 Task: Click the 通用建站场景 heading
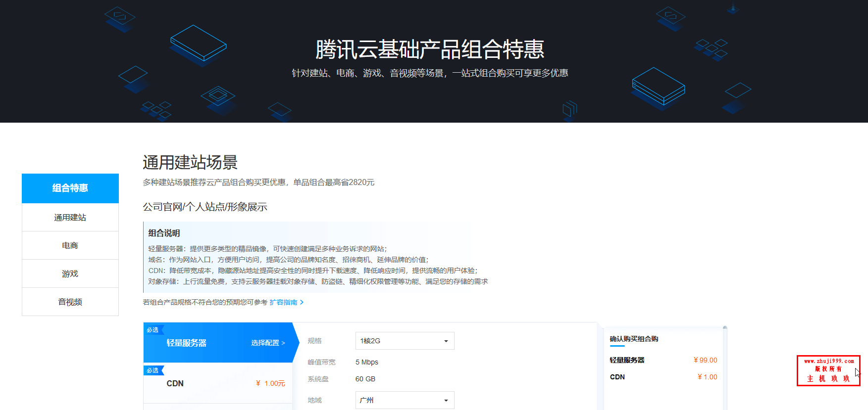[x=190, y=162]
